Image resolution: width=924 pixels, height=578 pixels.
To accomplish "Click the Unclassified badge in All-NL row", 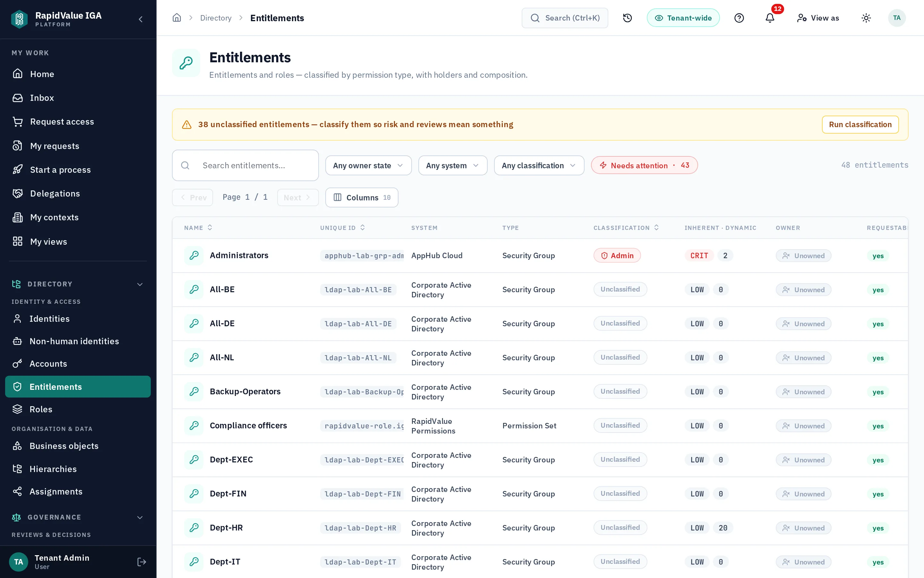I will [x=620, y=357].
